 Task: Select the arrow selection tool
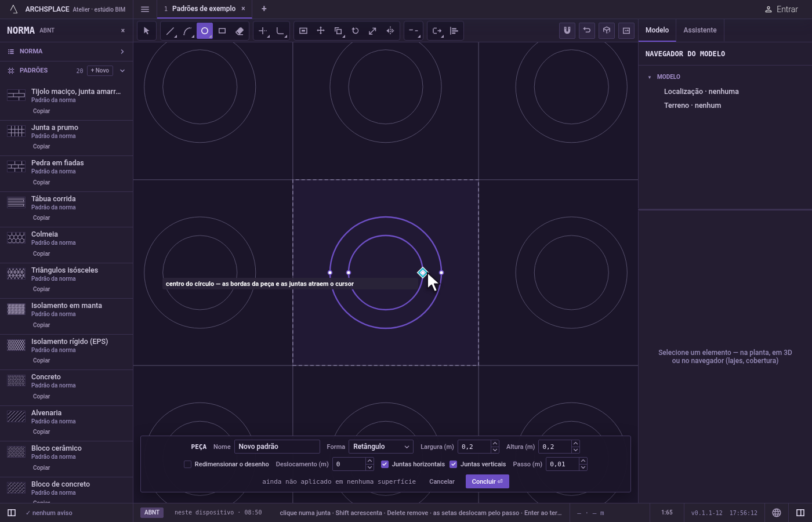[147, 31]
